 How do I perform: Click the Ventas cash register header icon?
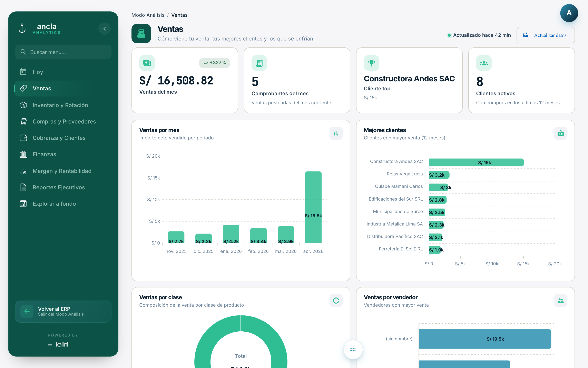pos(141,33)
